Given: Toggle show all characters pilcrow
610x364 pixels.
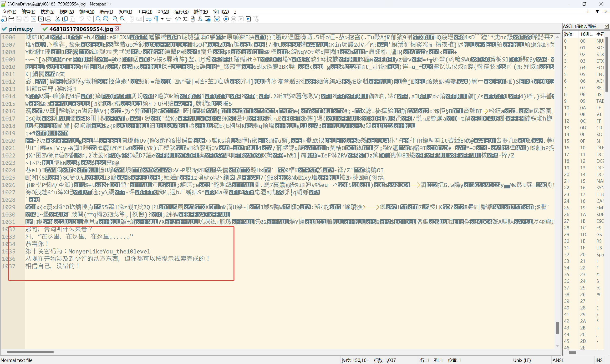Looking at the screenshot, I should coord(156,19).
